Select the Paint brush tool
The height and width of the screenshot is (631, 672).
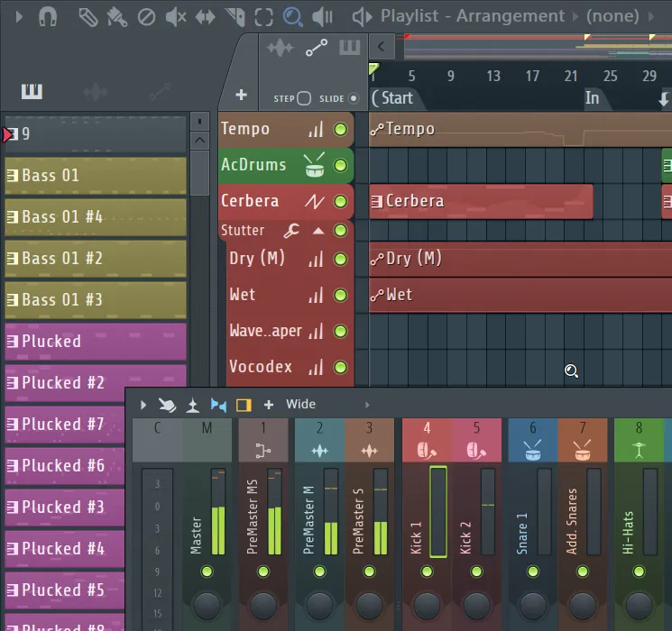coord(117,17)
